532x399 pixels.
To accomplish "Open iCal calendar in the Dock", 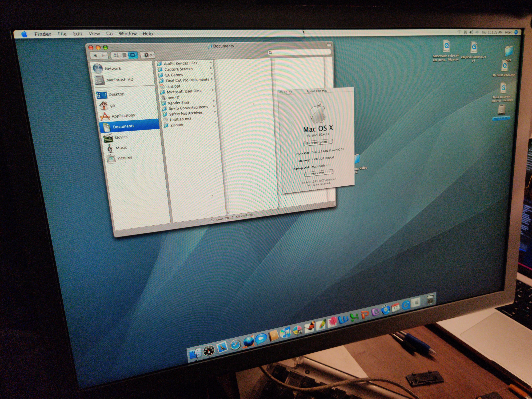I will (396, 308).
